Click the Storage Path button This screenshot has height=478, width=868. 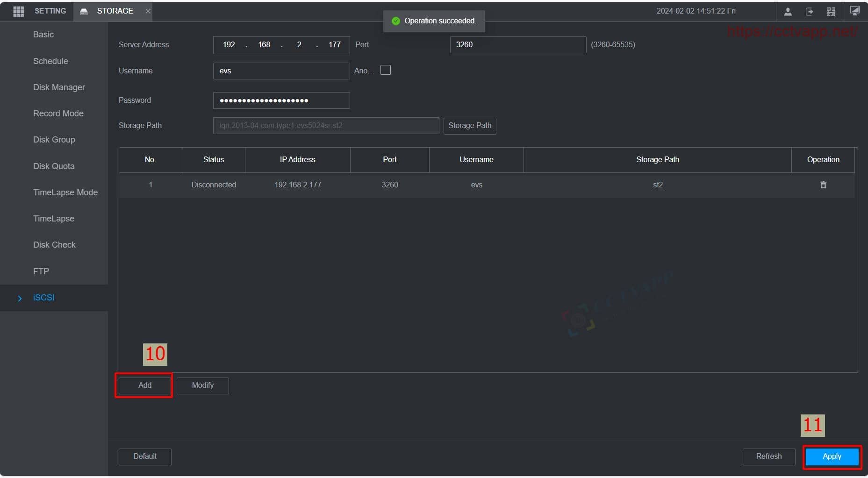tap(469, 126)
